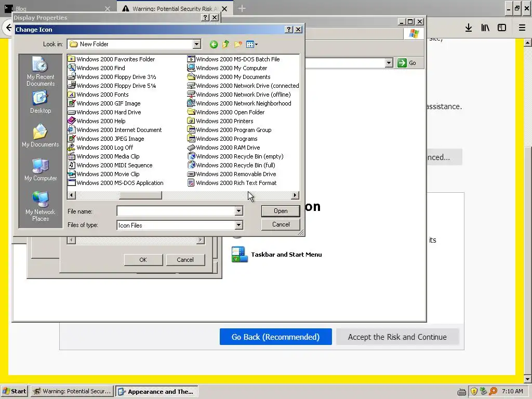Screen dimensions: 532x399
Task: Select Windows 2000 Recycle Bin (empty) file
Action: coord(235,156)
